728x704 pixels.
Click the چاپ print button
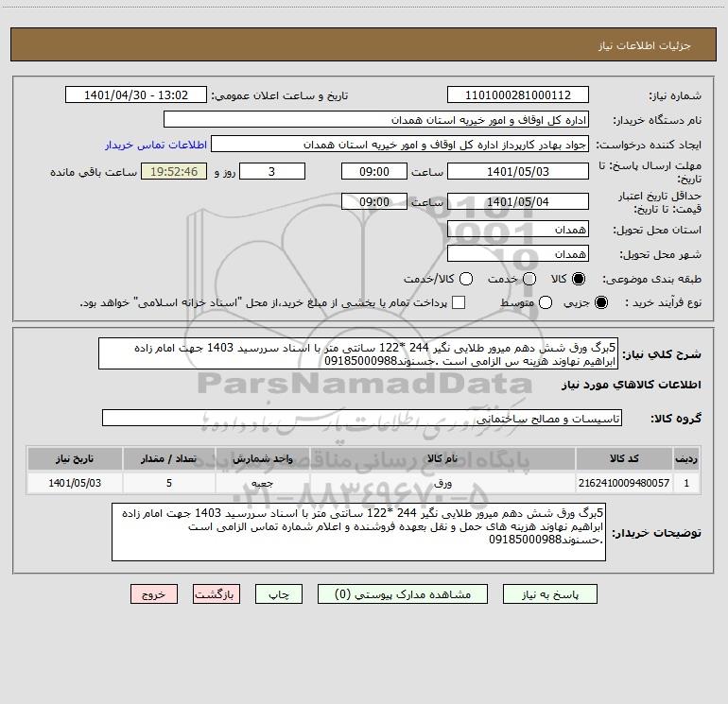pyautogui.click(x=279, y=594)
